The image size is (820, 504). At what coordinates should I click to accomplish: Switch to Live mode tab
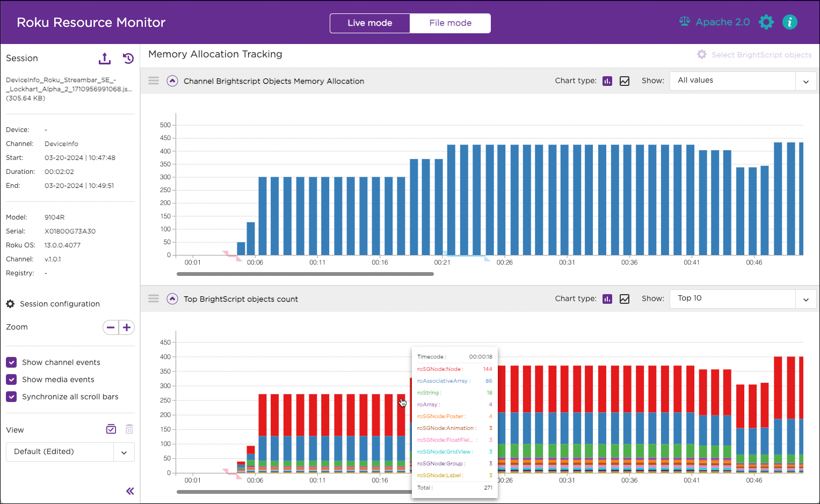pos(369,23)
